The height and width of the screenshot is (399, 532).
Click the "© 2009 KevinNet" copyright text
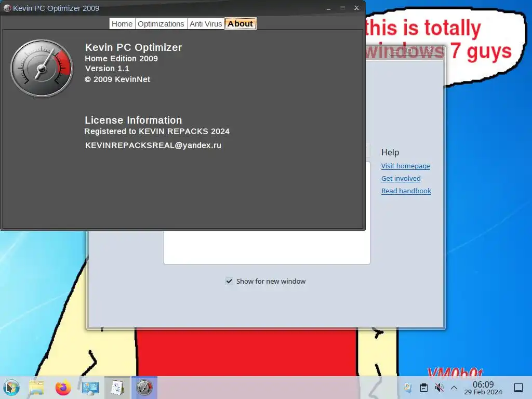coord(117,79)
